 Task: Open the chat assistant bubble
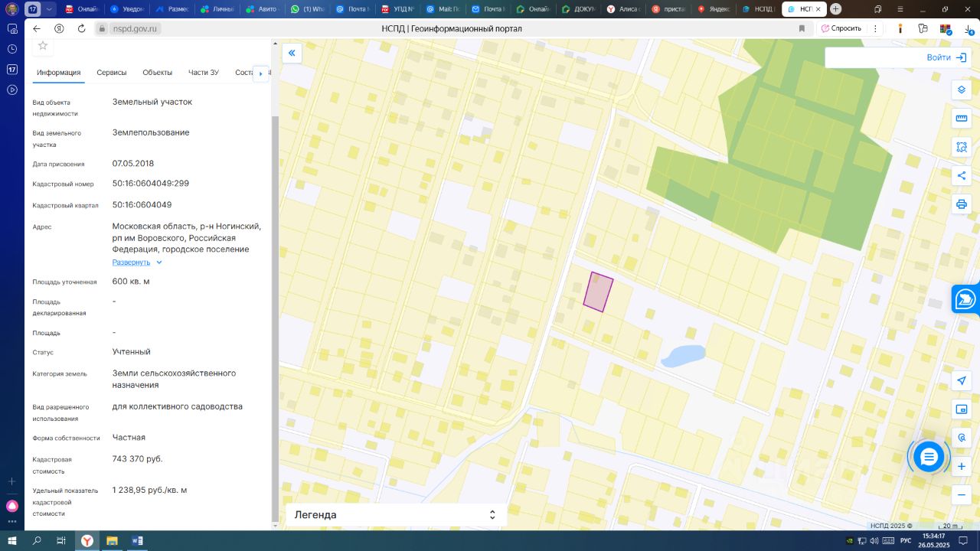929,457
